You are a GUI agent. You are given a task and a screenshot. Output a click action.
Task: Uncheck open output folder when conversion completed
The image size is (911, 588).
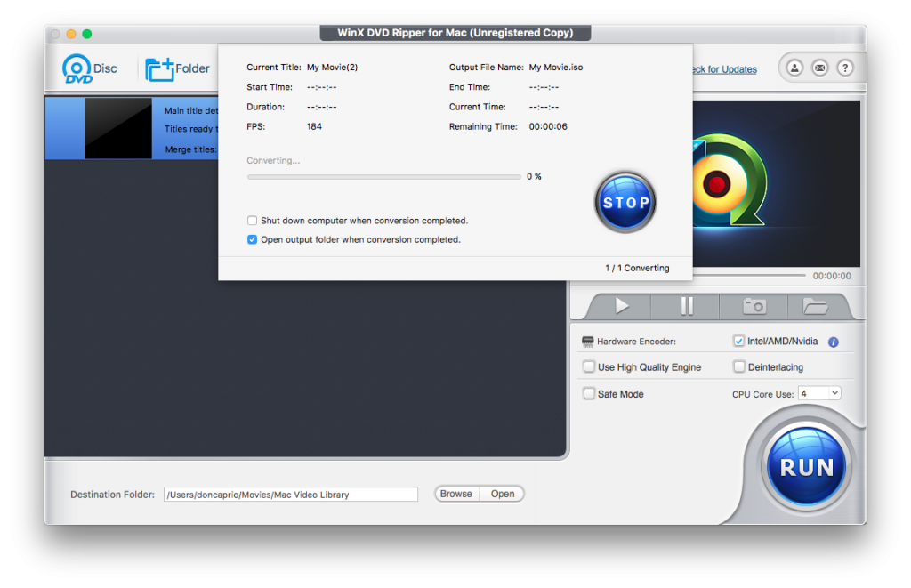(252, 239)
